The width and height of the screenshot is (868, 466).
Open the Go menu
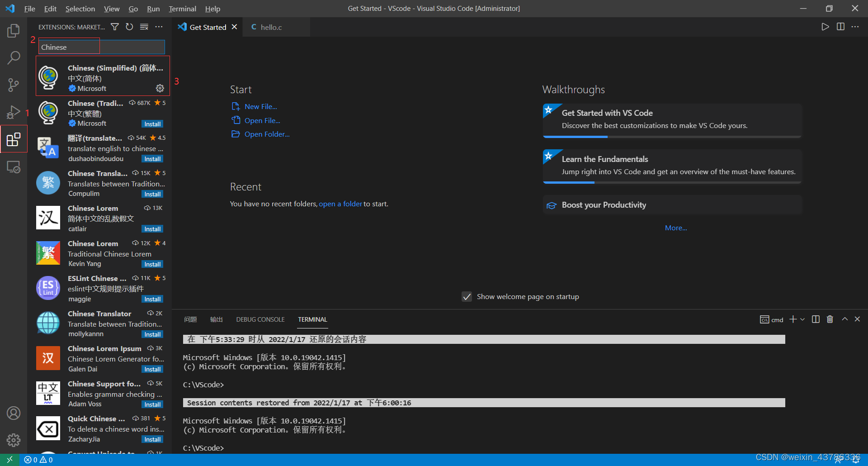click(133, 9)
